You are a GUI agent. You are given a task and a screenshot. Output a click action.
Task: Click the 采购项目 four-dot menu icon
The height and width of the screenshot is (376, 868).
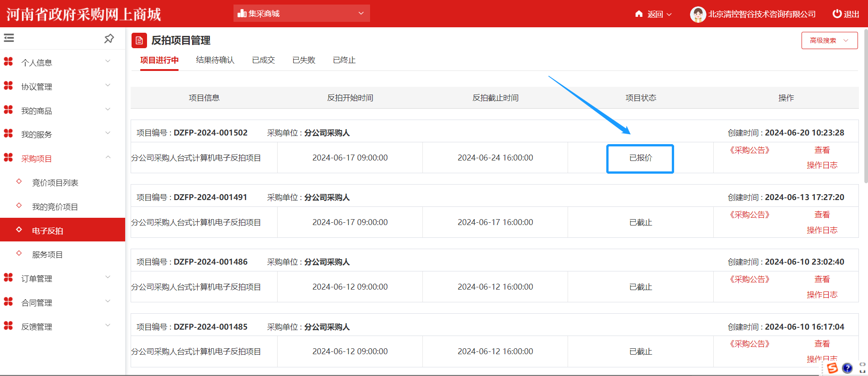[x=8, y=157]
